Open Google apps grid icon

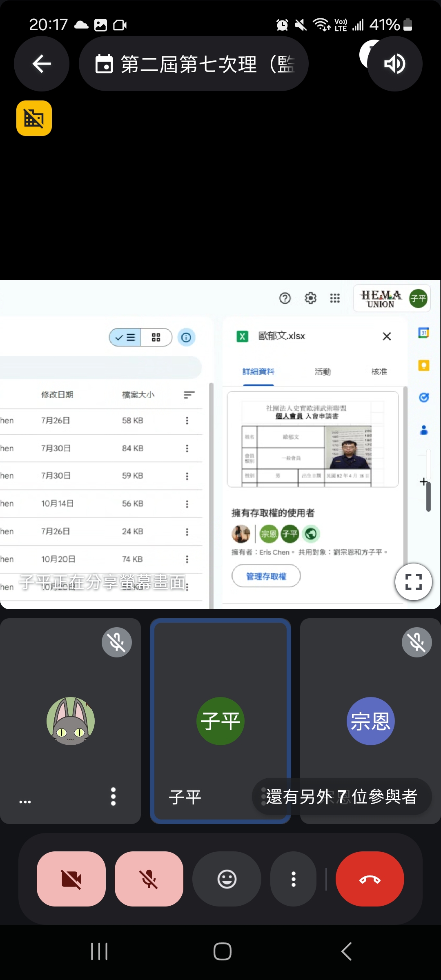click(x=335, y=298)
